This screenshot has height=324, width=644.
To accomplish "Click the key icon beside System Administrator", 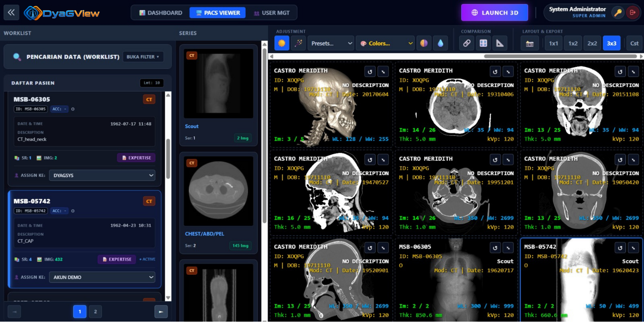I will click(x=618, y=13).
